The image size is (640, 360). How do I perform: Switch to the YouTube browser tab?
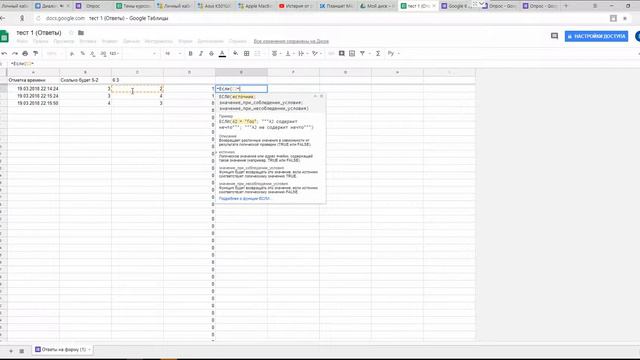(296, 6)
